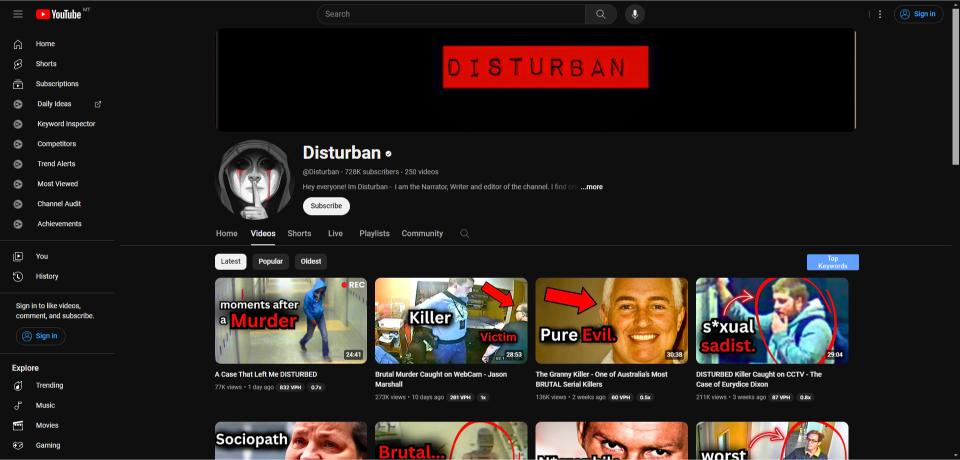Select the Videos tab
The height and width of the screenshot is (460, 960).
[263, 233]
